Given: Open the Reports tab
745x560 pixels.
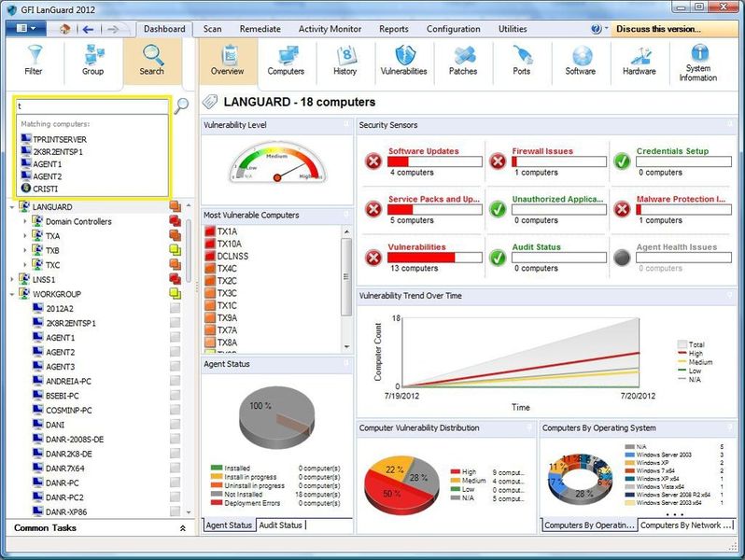Looking at the screenshot, I should pos(393,29).
